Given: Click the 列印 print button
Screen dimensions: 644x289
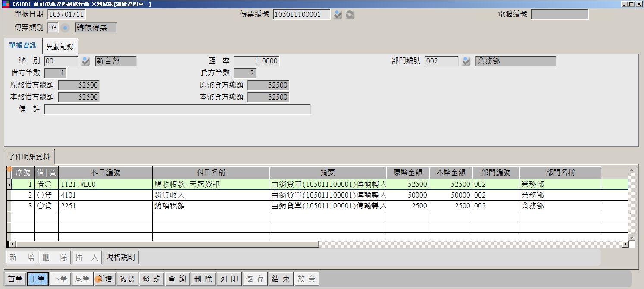Looking at the screenshot, I should click(229, 279).
